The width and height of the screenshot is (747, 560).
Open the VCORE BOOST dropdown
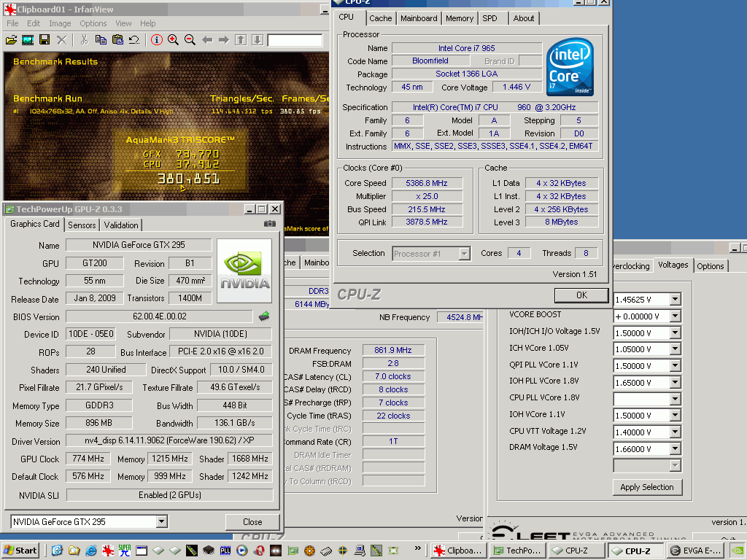click(675, 316)
